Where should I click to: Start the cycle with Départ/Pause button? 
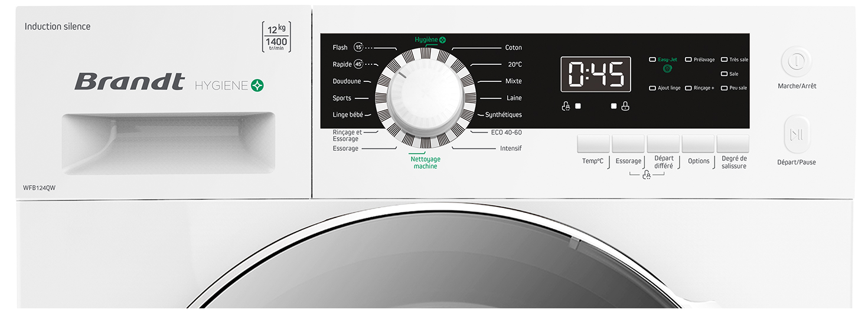[x=797, y=134]
